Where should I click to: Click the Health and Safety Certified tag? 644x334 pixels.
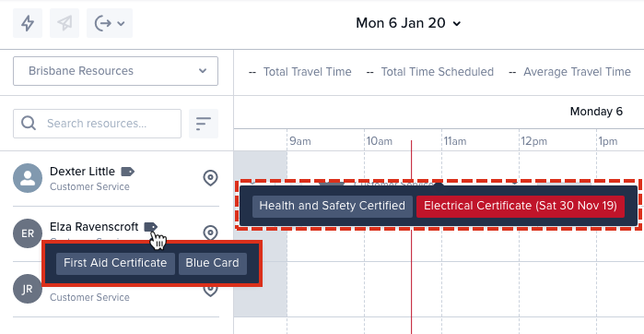333,206
